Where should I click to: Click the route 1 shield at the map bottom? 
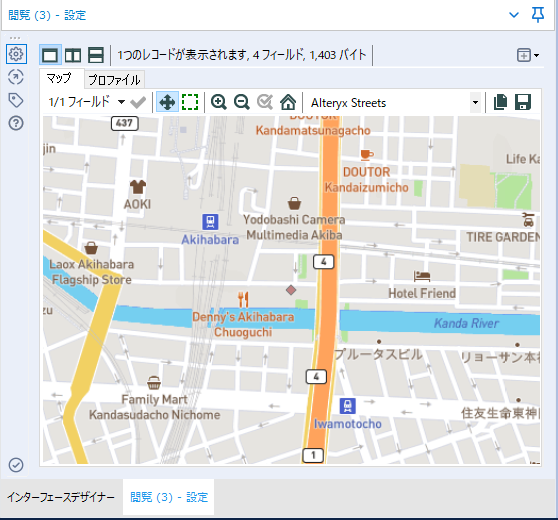coord(313,455)
